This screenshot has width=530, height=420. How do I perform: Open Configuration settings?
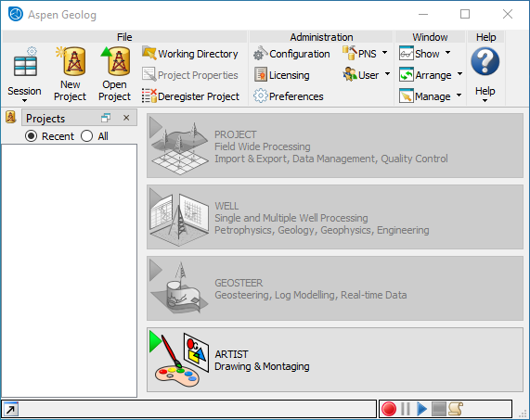point(291,54)
